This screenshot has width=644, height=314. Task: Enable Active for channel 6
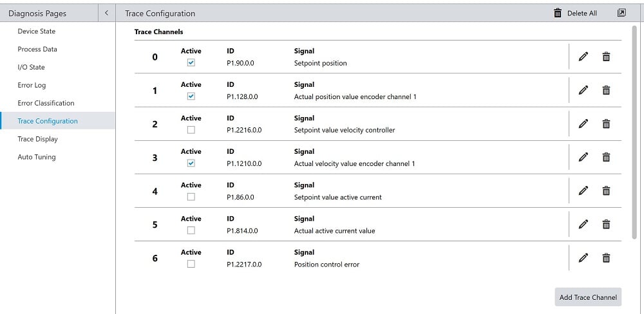click(x=191, y=264)
